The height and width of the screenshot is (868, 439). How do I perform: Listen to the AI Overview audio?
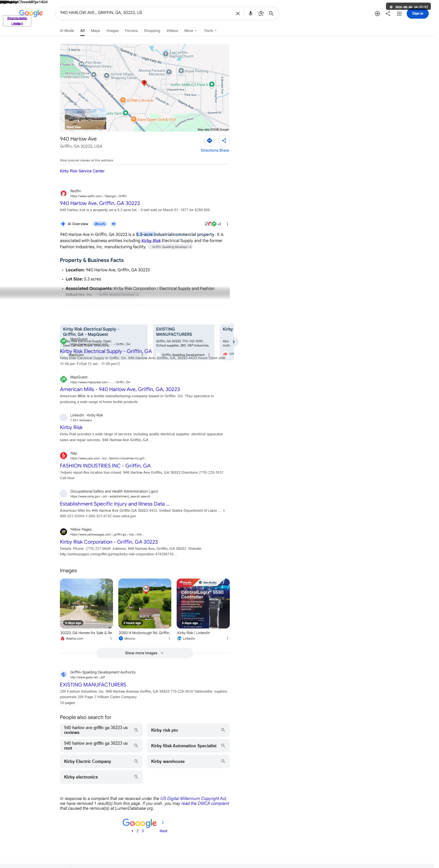pyautogui.click(x=114, y=224)
